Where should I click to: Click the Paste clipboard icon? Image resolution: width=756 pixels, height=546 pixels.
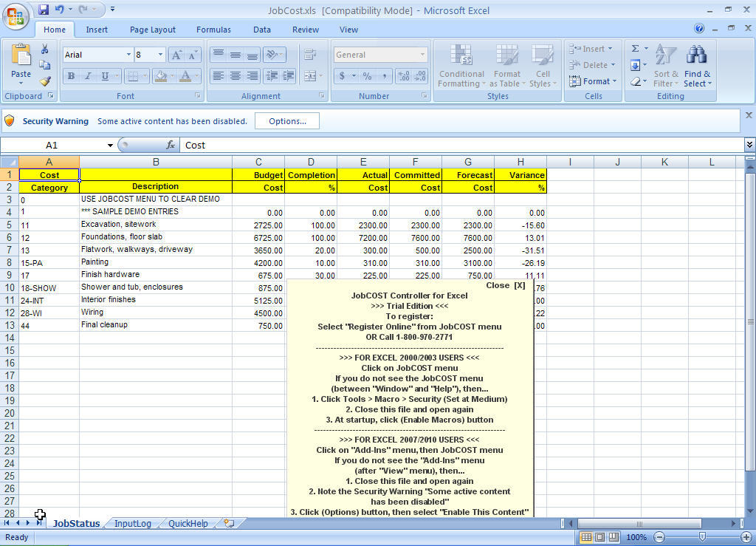pos(21,55)
